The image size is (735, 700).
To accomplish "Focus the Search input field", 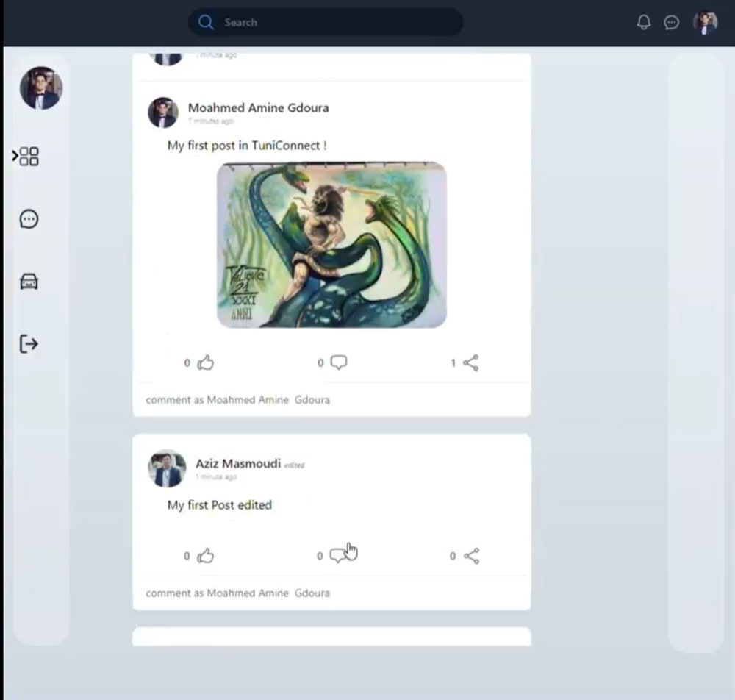I will coord(326,22).
